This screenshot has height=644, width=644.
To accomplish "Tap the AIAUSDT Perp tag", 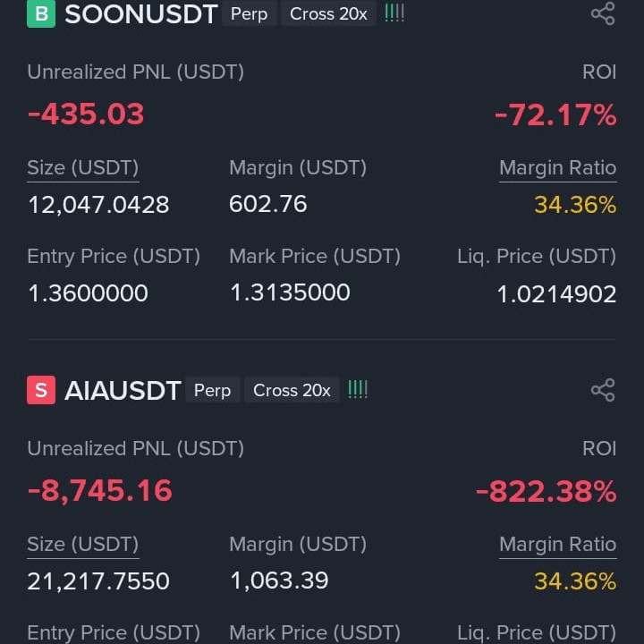I will coord(212,390).
